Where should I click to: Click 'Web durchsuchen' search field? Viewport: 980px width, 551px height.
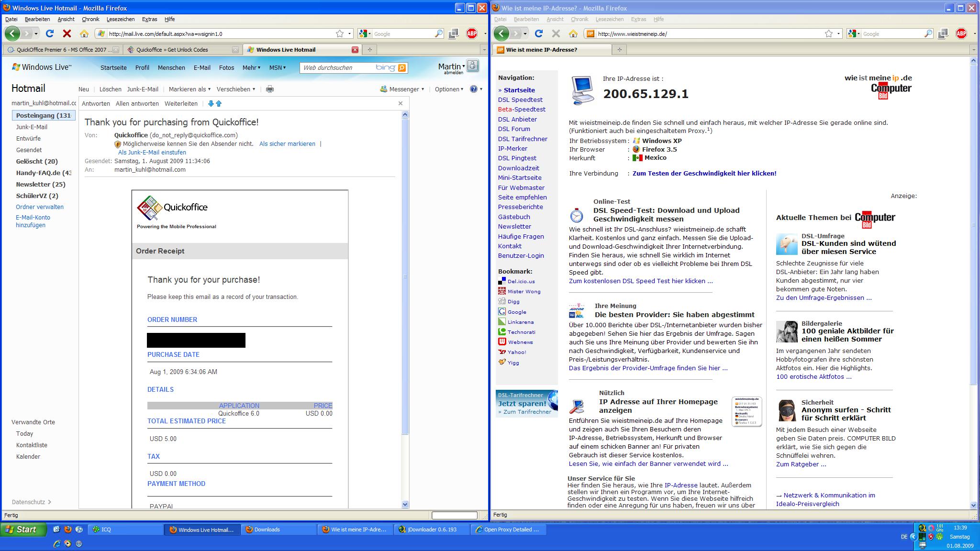337,68
